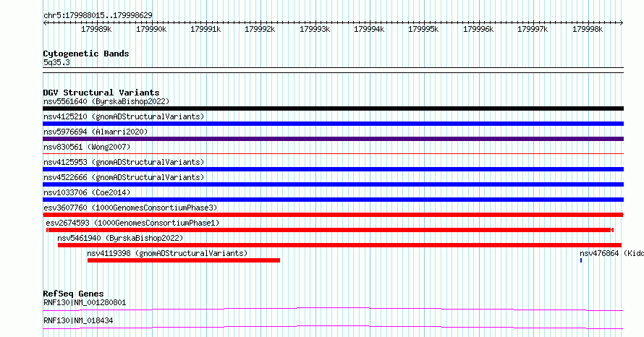Open esv3607760 (1000GenomesConsortiumPhase3) label
This screenshot has height=337, width=644.
pos(130,208)
